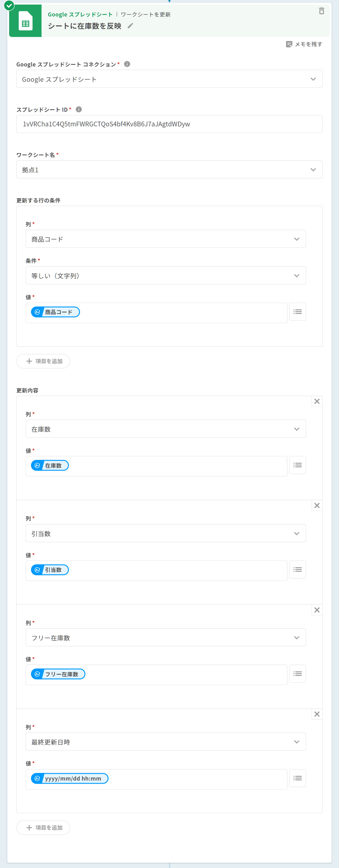The height and width of the screenshot is (868, 339).
Task: Open the Google スプレッドシート connection dropdown
Action: pos(169,79)
